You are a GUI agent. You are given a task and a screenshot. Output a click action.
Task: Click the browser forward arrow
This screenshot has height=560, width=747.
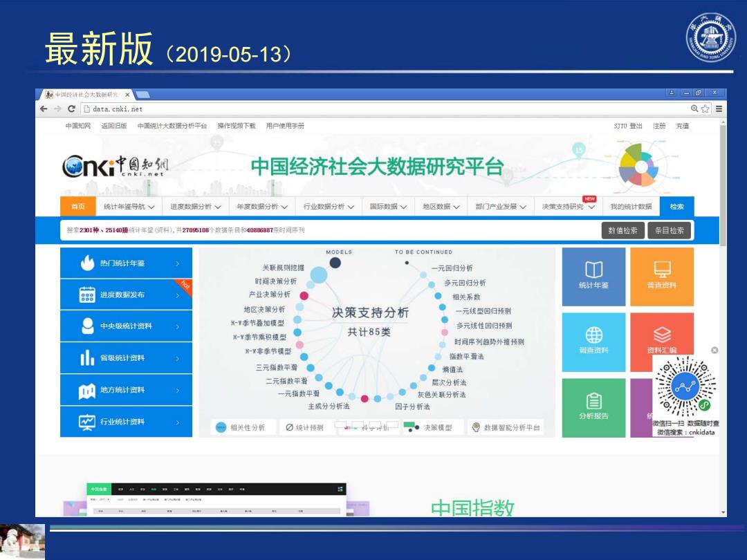click(57, 109)
